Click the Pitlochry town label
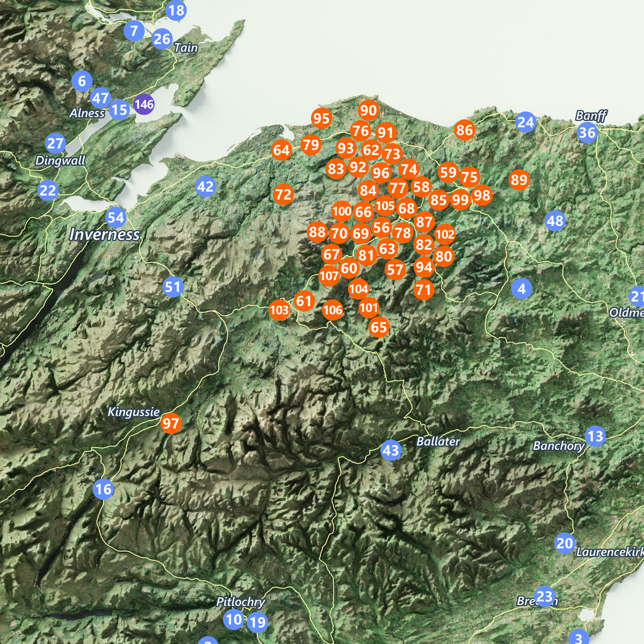The width and height of the screenshot is (644, 644). [240, 602]
